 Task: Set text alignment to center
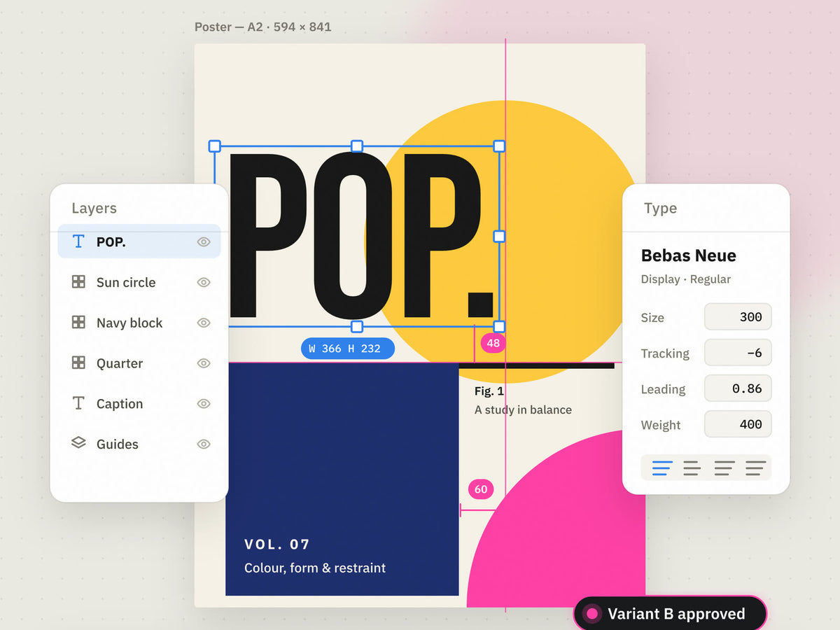click(x=692, y=468)
